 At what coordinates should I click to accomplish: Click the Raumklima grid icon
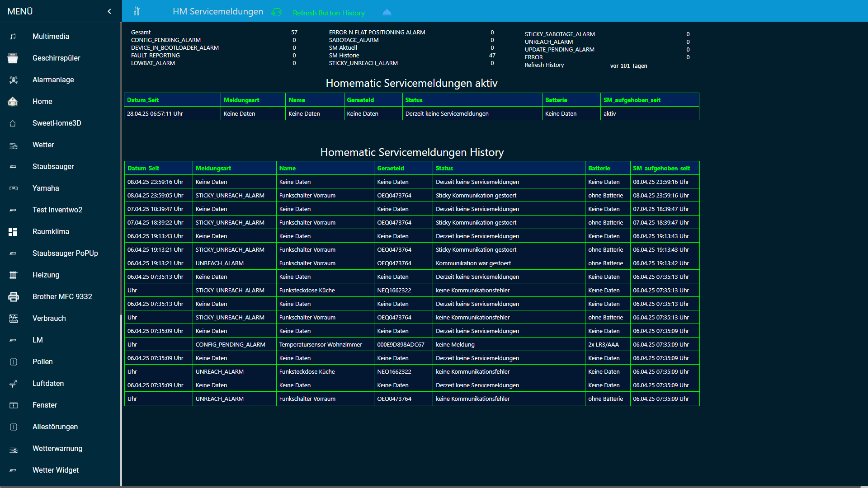(13, 232)
